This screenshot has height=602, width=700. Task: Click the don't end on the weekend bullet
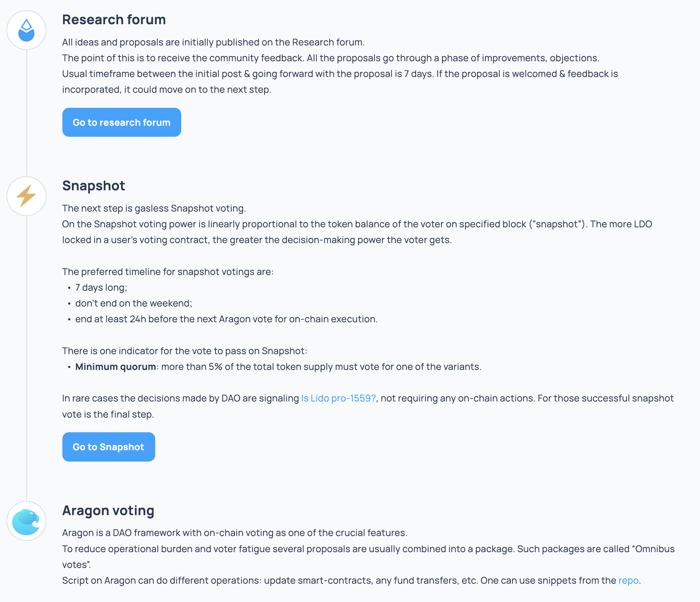tap(134, 303)
